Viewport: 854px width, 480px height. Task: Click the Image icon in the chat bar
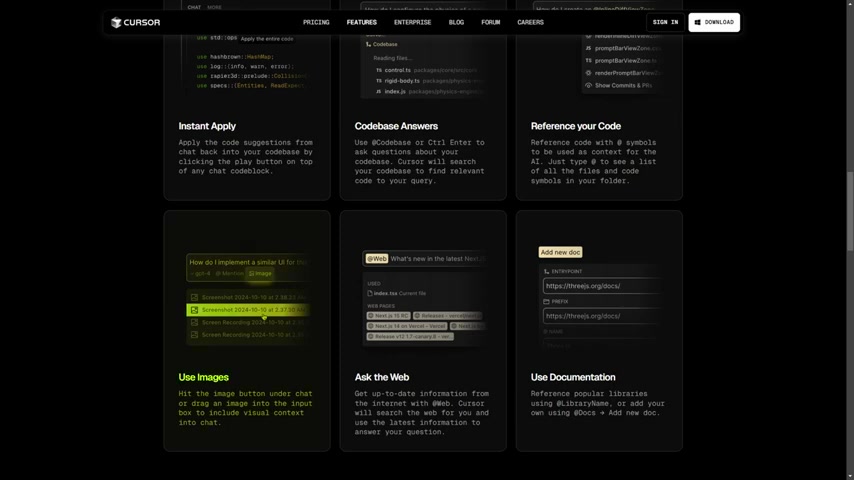tap(253, 273)
